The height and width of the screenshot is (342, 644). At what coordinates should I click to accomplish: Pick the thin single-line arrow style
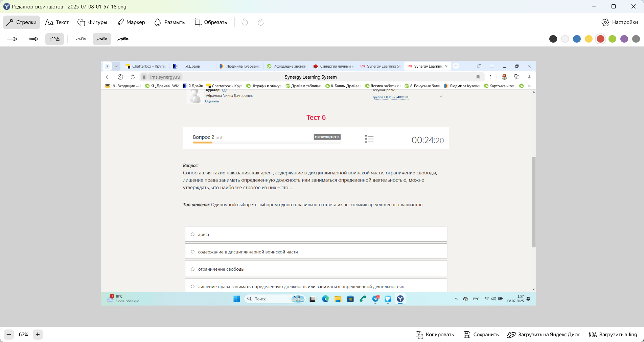pos(13,39)
